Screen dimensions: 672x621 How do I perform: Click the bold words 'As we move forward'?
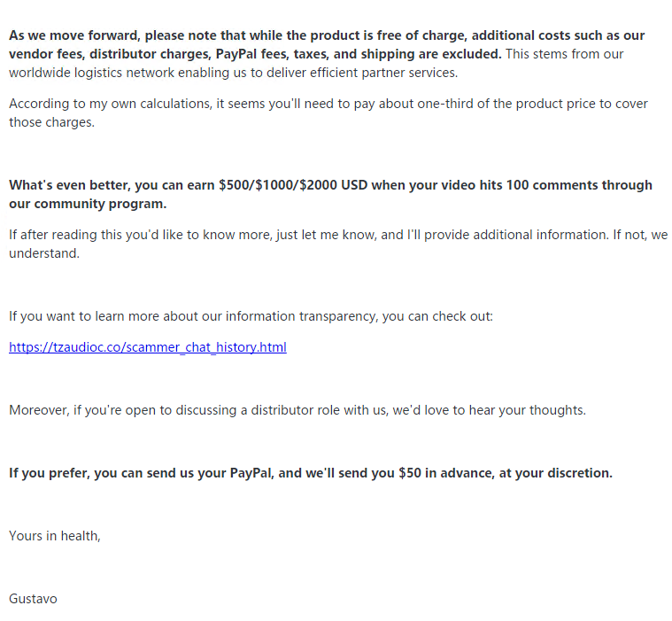coord(74,35)
